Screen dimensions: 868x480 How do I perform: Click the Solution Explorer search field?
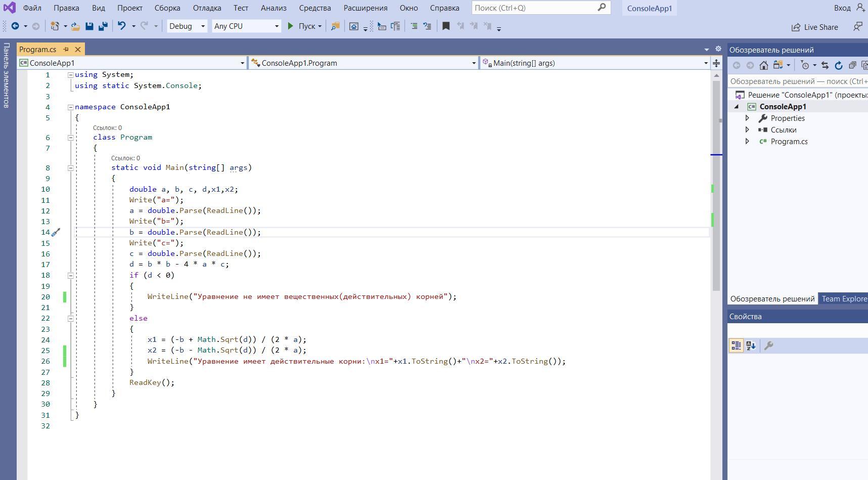pos(798,81)
